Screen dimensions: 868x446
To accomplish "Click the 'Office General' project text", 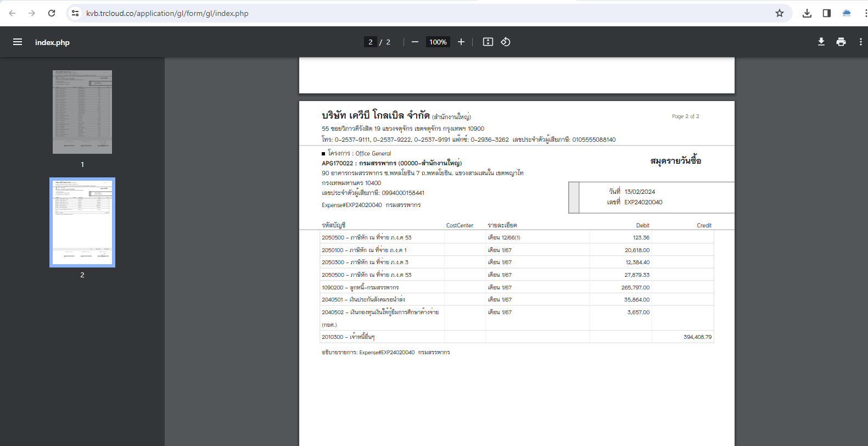I will pyautogui.click(x=373, y=154).
